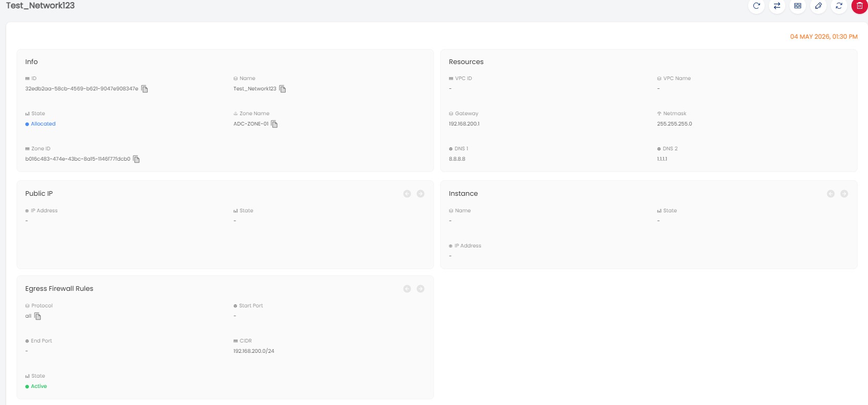This screenshot has width=868, height=405.
Task: Click the timestamp 04 MAY 2026, 01:30 PM
Action: [824, 37]
